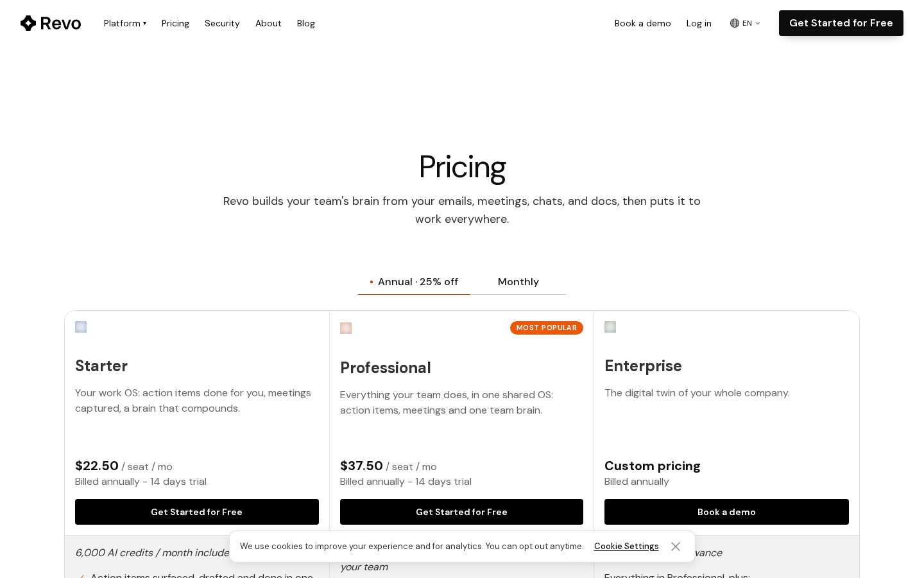The image size is (924, 578).
Task: Click the Revo logo in the header
Action: point(51,23)
